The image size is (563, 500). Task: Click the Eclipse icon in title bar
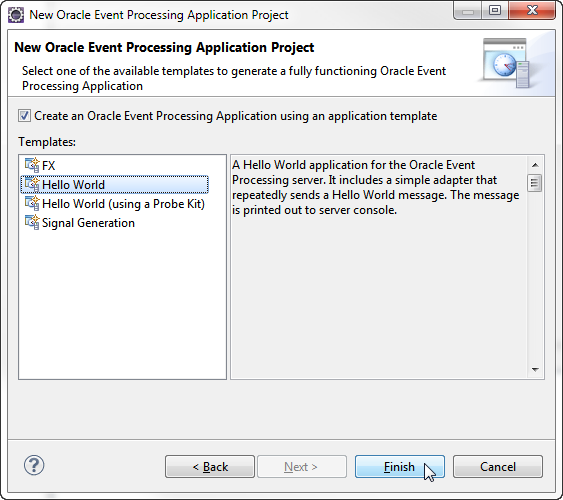click(16, 15)
